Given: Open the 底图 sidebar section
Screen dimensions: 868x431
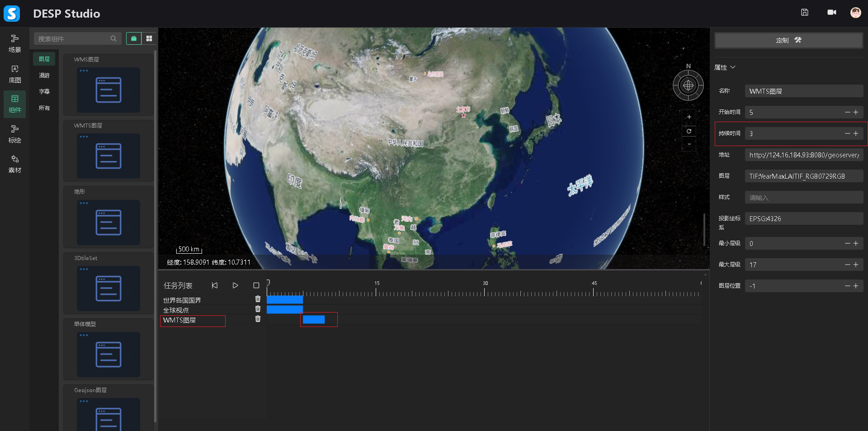Looking at the screenshot, I should pos(15,74).
